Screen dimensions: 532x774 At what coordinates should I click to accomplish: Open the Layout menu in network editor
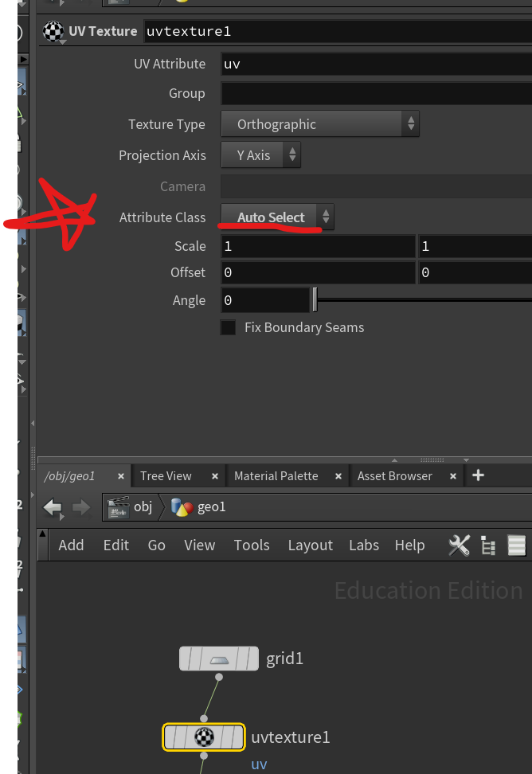pos(311,545)
